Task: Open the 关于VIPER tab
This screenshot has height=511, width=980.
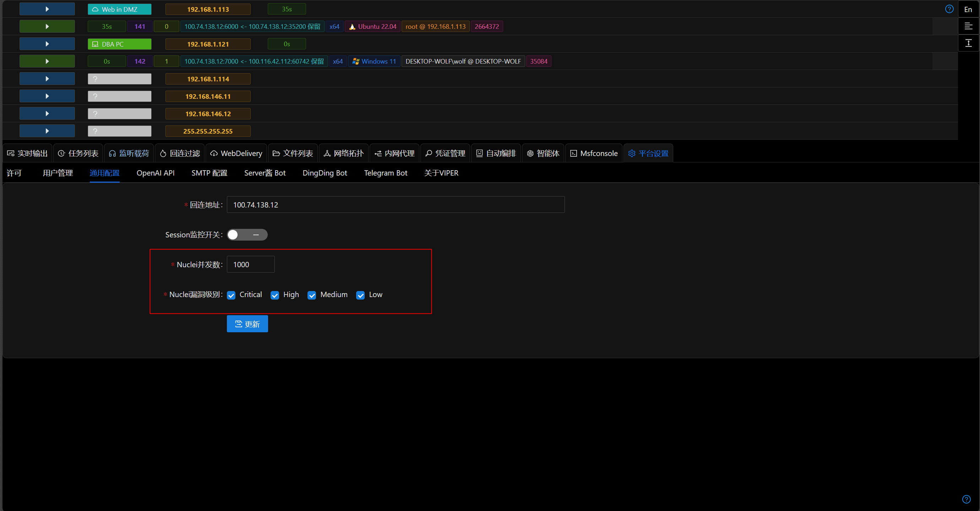Action: click(x=441, y=173)
